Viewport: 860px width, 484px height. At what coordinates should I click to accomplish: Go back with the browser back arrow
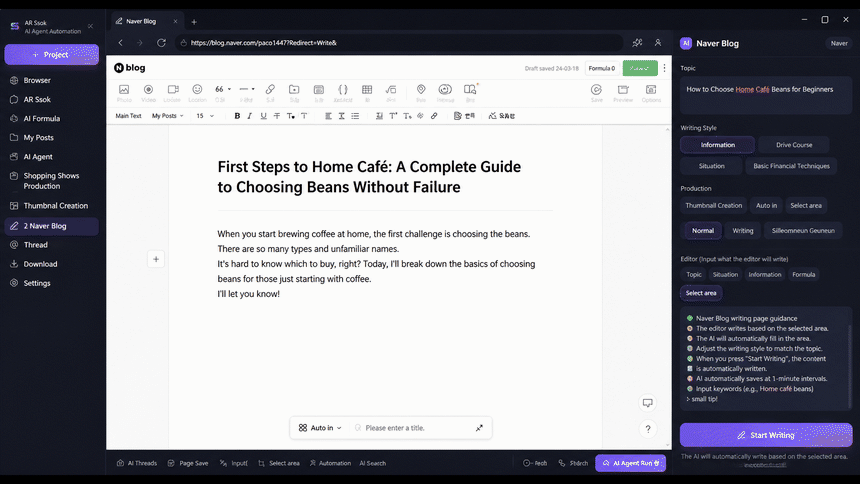click(x=121, y=43)
